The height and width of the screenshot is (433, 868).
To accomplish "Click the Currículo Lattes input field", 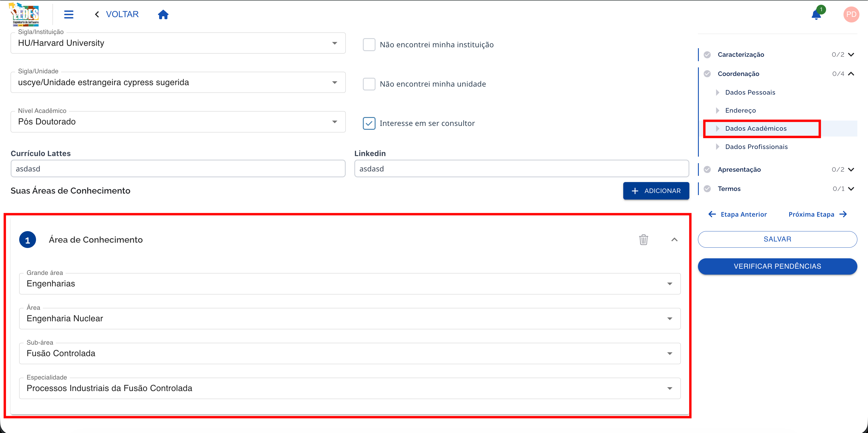I will (178, 168).
